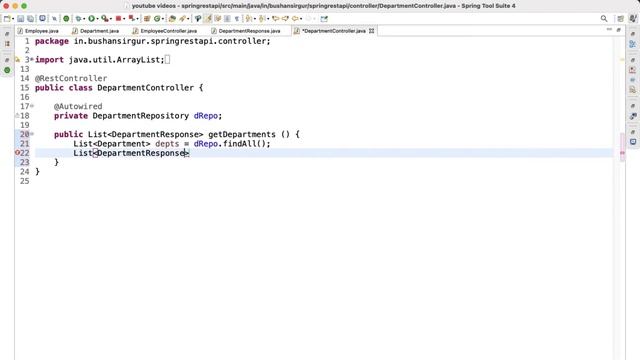
Task: Click the 'getDepartments' method name
Action: (242, 134)
